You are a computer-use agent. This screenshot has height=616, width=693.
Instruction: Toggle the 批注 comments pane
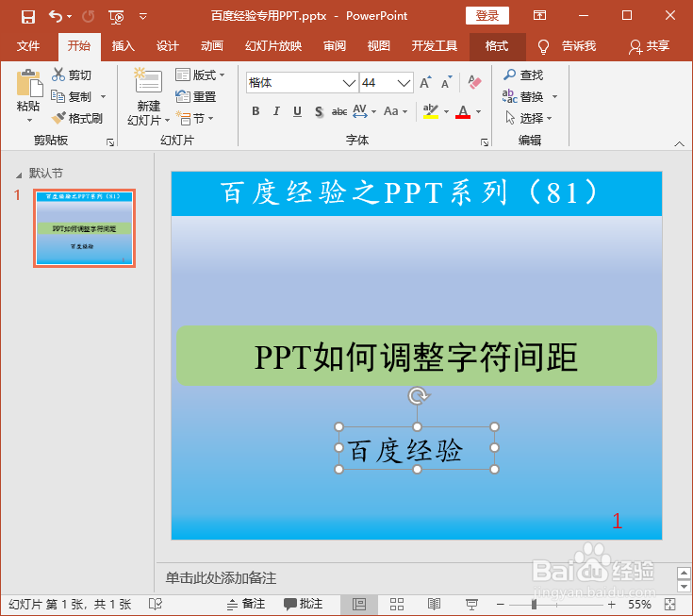click(x=304, y=604)
